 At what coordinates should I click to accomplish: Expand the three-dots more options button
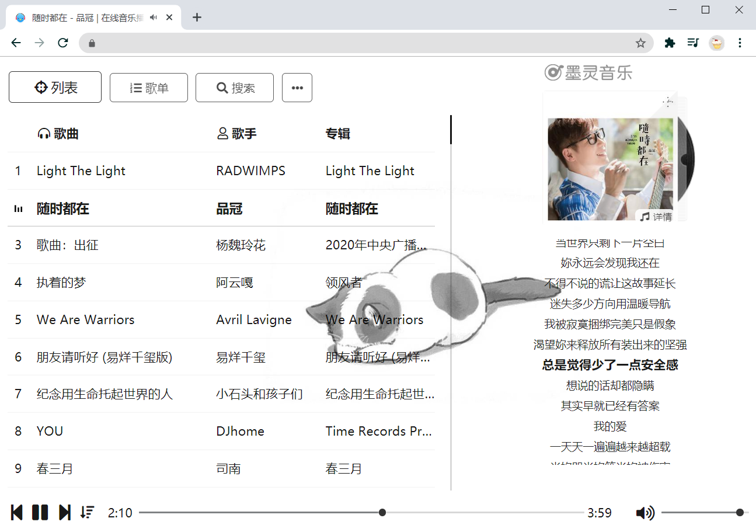[297, 88]
